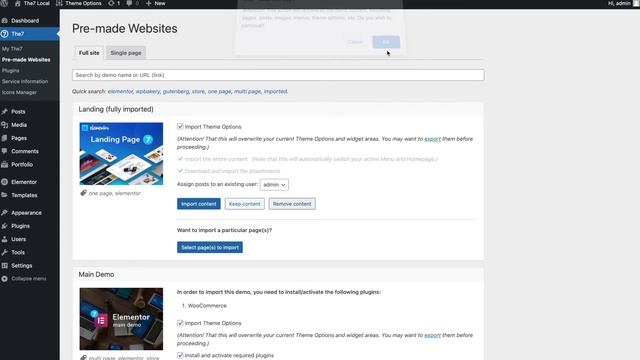Viewport: 640px width, 360px height.
Task: Click wpbakery quick search link
Action: [x=148, y=91]
